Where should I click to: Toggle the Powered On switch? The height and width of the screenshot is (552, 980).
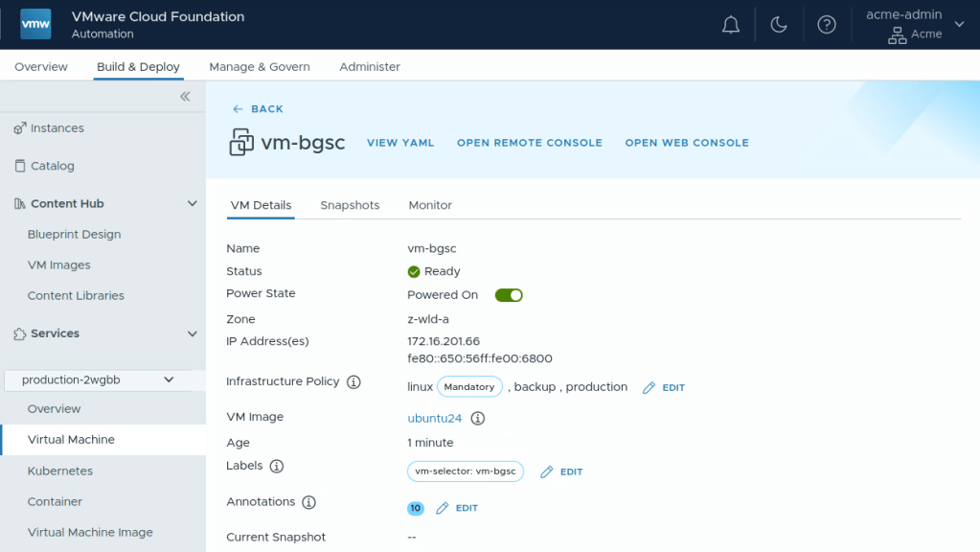coord(509,295)
